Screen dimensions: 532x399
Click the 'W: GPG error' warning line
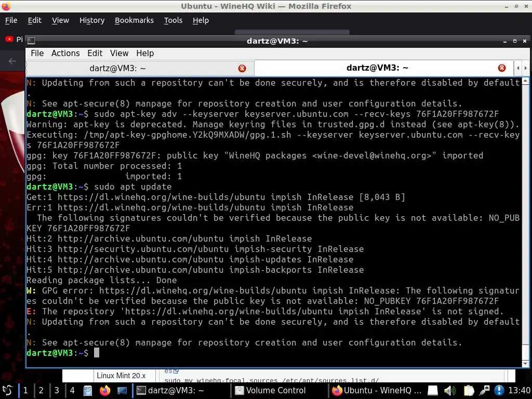[273, 296]
